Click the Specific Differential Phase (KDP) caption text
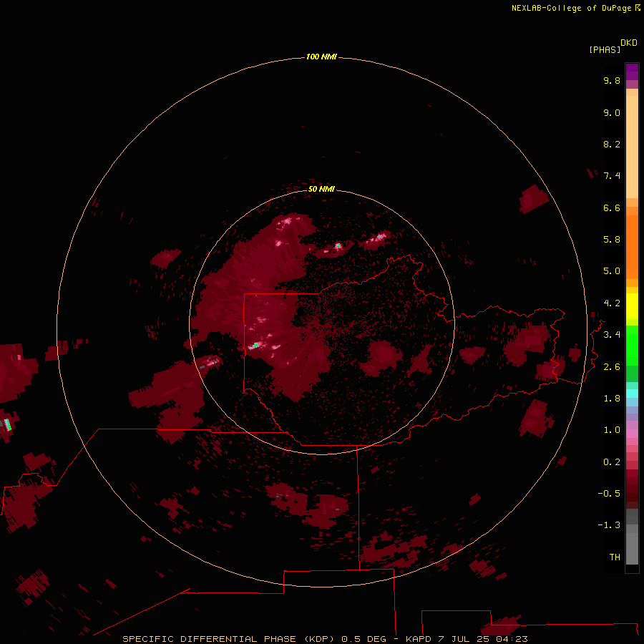This screenshot has height=644, width=644. pos(228,639)
